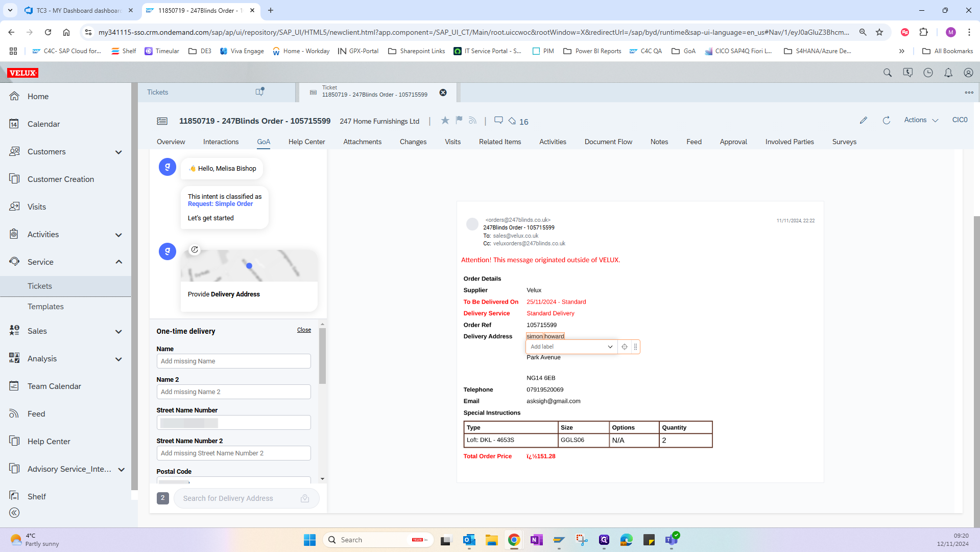This screenshot has height=552, width=980.
Task: Switch to the Interactions tab
Action: tap(221, 142)
